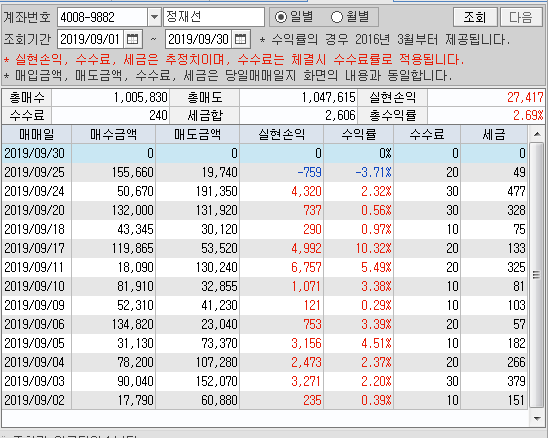Sort by 매매일 column header
This screenshot has width=548, height=438.
37,134
